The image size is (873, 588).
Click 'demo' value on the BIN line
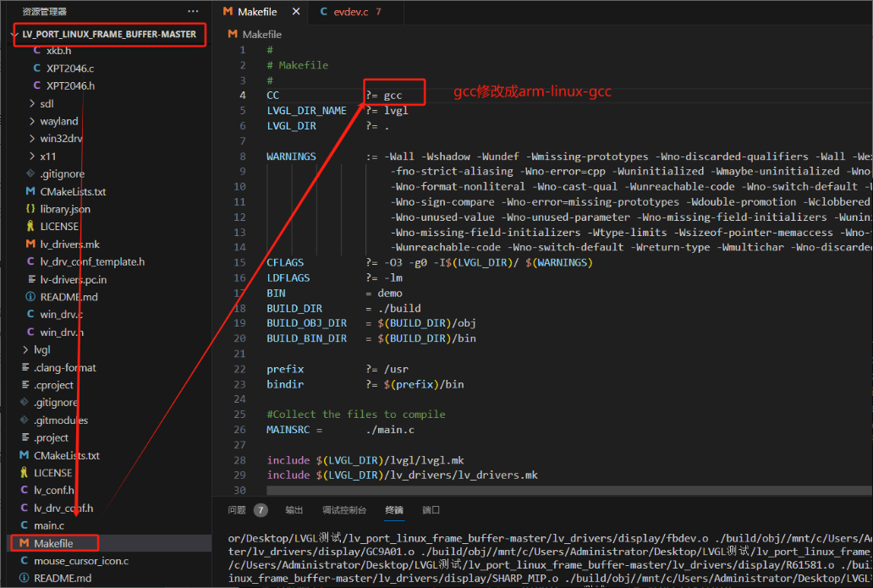[390, 293]
